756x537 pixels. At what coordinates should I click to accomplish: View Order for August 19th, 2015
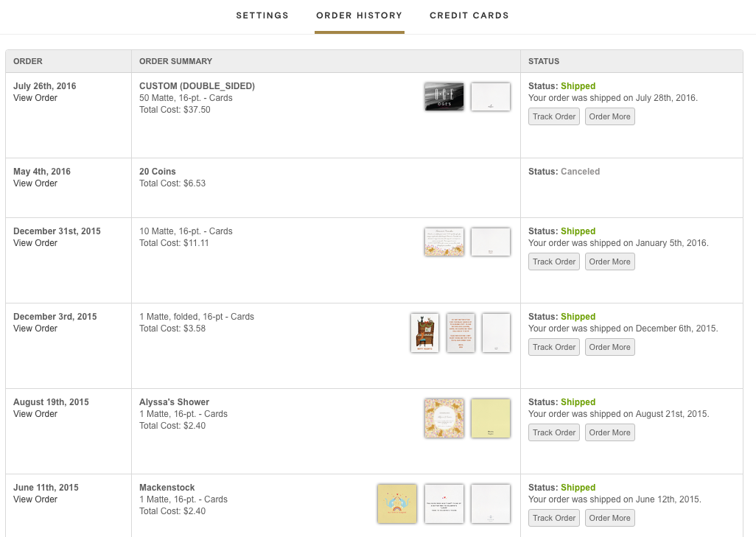(x=35, y=414)
